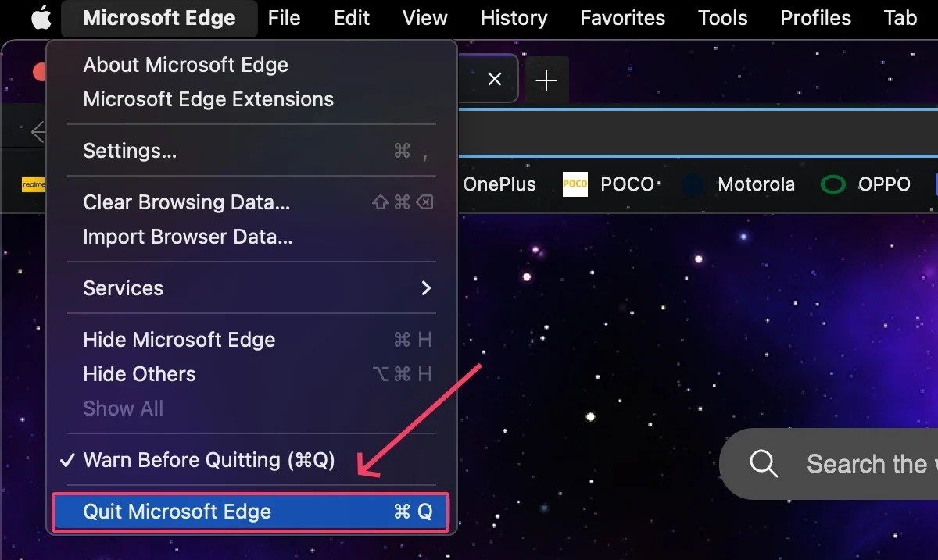Expand the Services submenu arrow

(426, 288)
